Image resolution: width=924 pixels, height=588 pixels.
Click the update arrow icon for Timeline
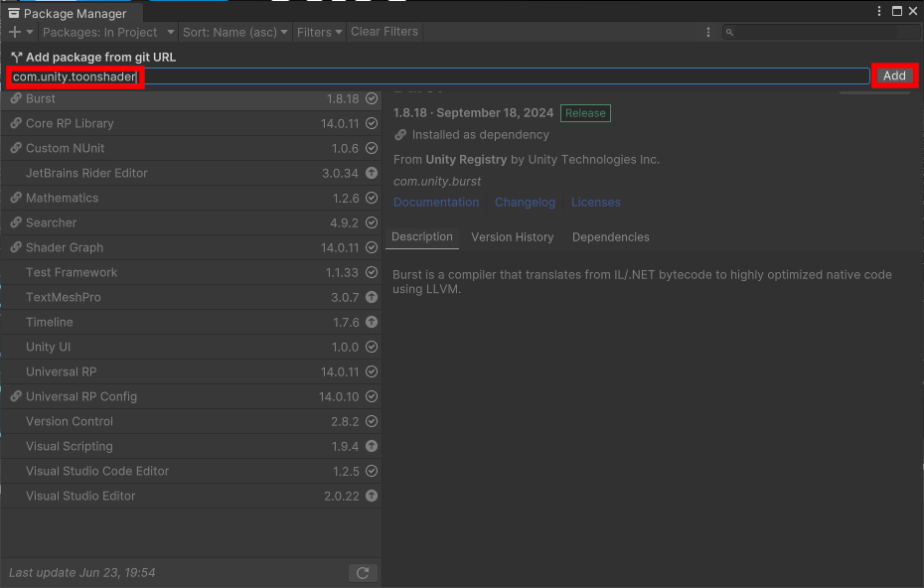372,322
